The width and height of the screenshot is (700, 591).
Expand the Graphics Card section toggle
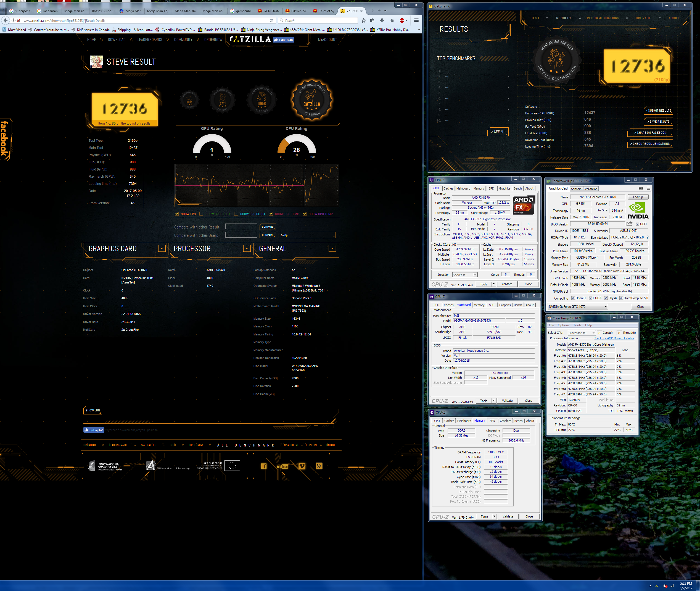point(162,249)
